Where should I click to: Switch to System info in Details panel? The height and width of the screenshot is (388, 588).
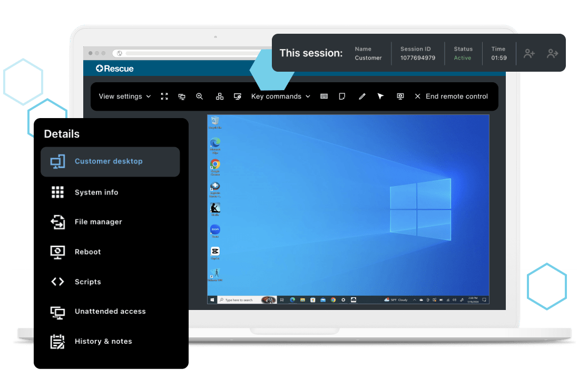96,192
